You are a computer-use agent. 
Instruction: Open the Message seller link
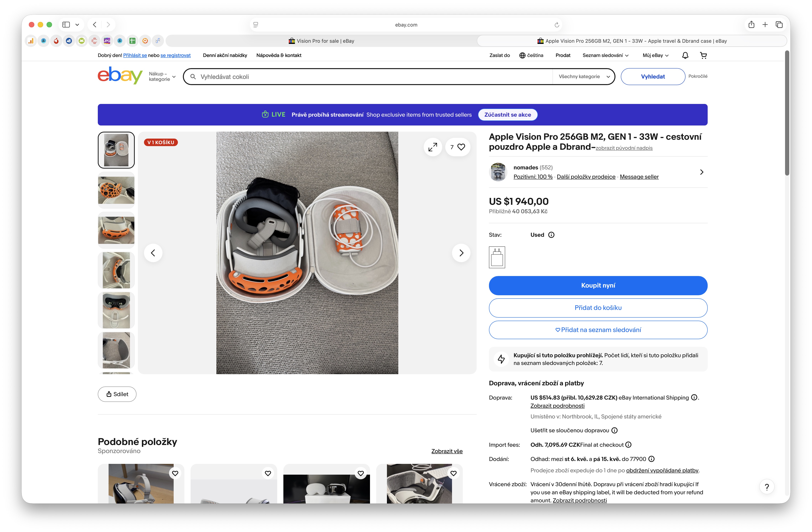click(639, 177)
